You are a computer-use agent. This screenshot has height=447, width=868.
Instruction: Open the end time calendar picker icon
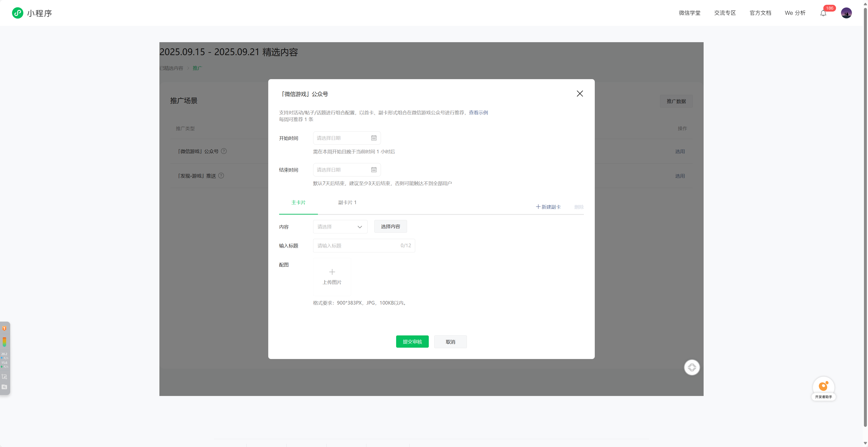(374, 170)
